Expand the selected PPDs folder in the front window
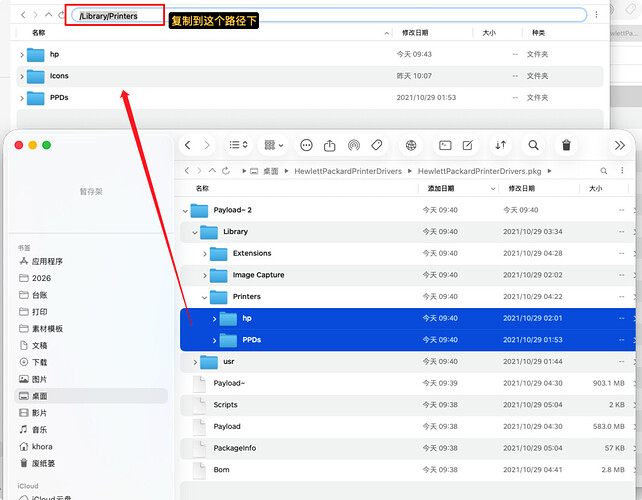Screen dimensions: 642x500 215,340
